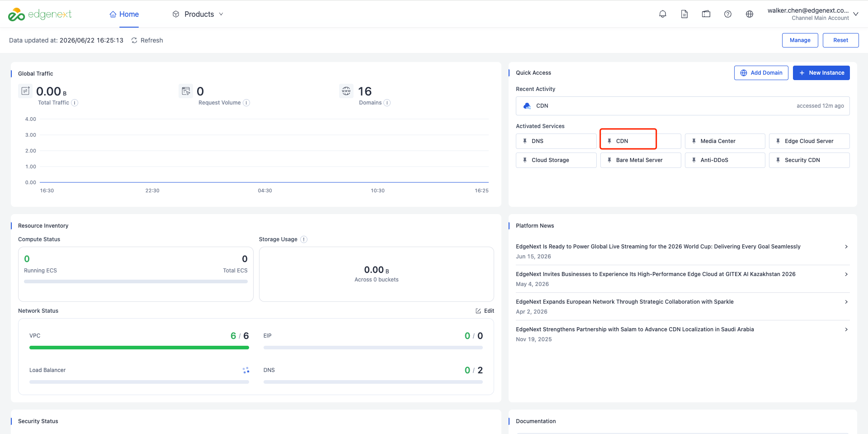Open the notifications bell icon
Image resolution: width=868 pixels, height=434 pixels.
click(x=663, y=14)
